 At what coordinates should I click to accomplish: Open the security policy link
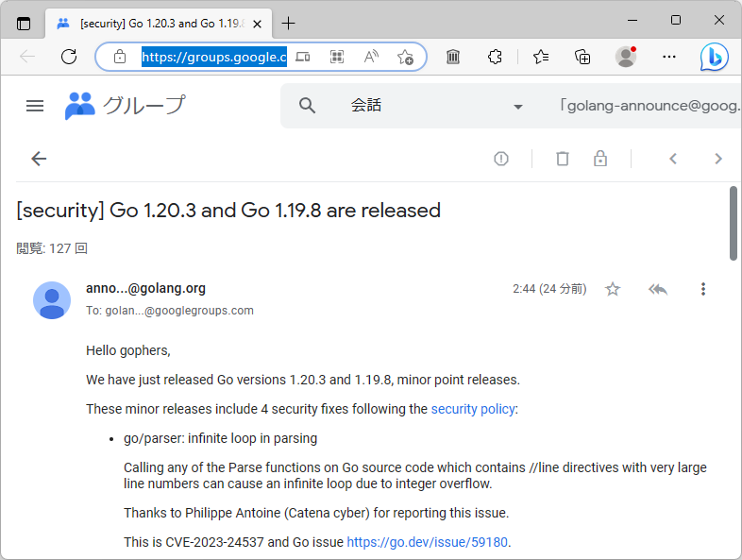473,409
